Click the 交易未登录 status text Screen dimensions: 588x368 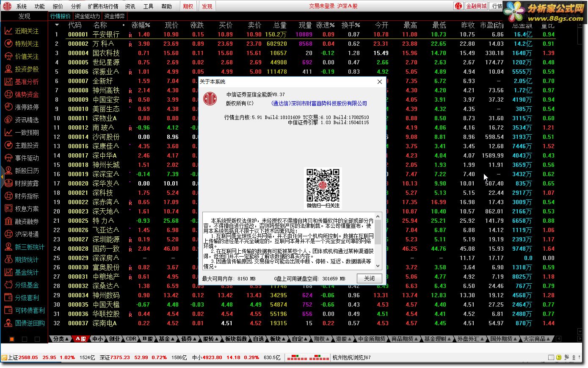[x=322, y=6]
